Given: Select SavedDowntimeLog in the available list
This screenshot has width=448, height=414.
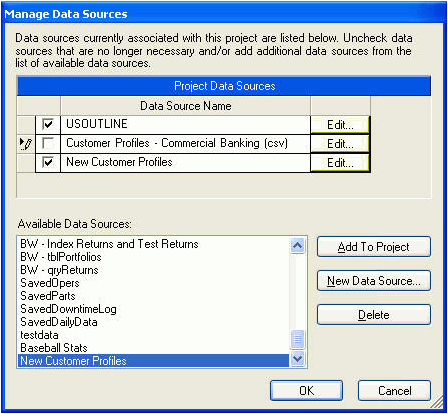Looking at the screenshot, I should pyautogui.click(x=68, y=309).
